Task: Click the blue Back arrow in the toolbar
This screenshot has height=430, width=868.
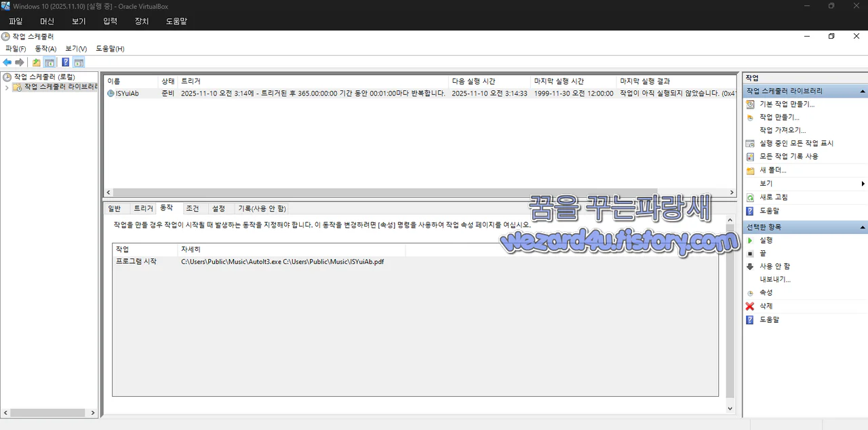Action: pos(7,62)
